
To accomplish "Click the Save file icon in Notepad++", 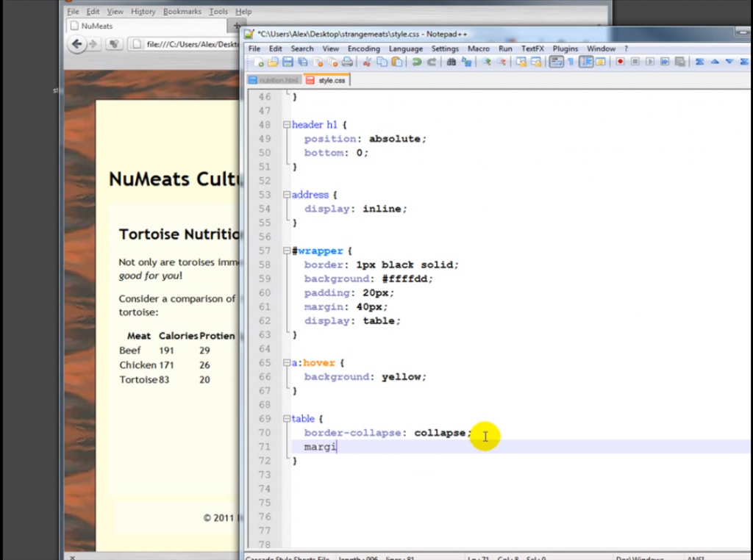I will 288,62.
